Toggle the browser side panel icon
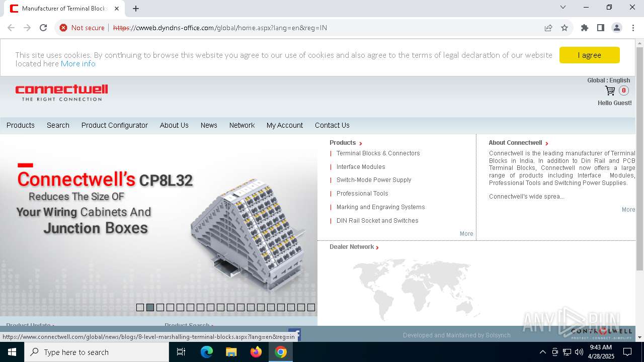Viewport: 644px width, 362px height. point(601,28)
